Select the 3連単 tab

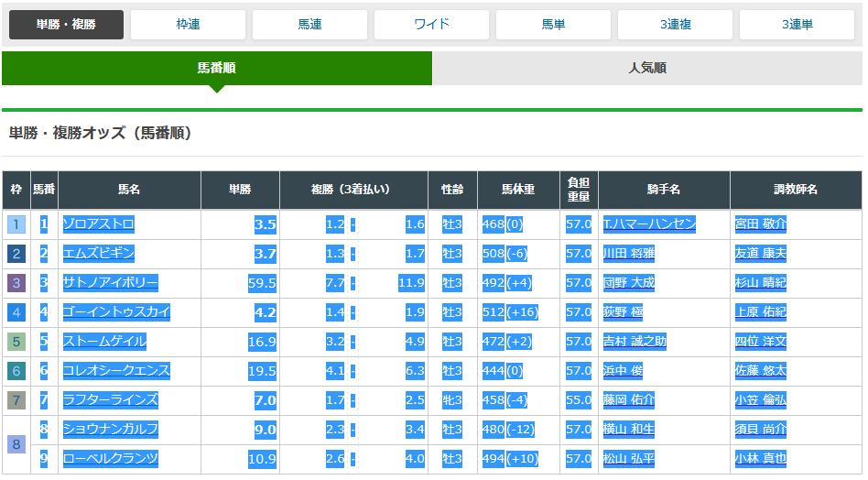pyautogui.click(x=797, y=25)
